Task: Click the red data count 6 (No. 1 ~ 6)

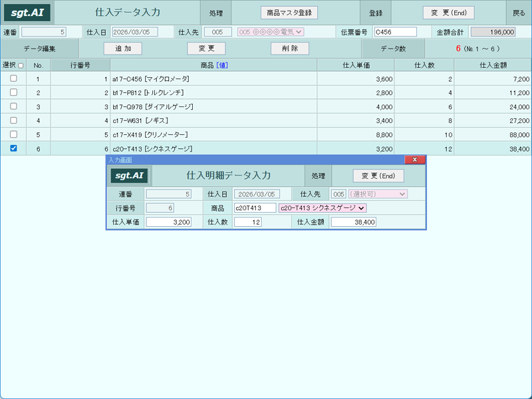Action: pyautogui.click(x=477, y=49)
